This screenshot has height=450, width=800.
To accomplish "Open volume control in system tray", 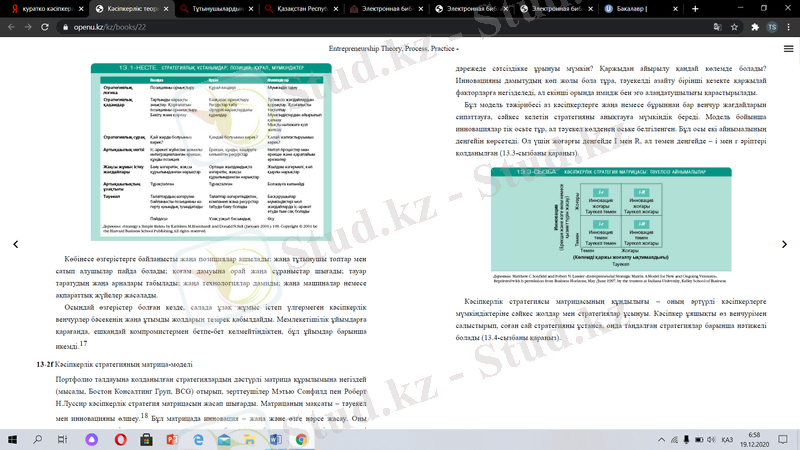I will [711, 439].
